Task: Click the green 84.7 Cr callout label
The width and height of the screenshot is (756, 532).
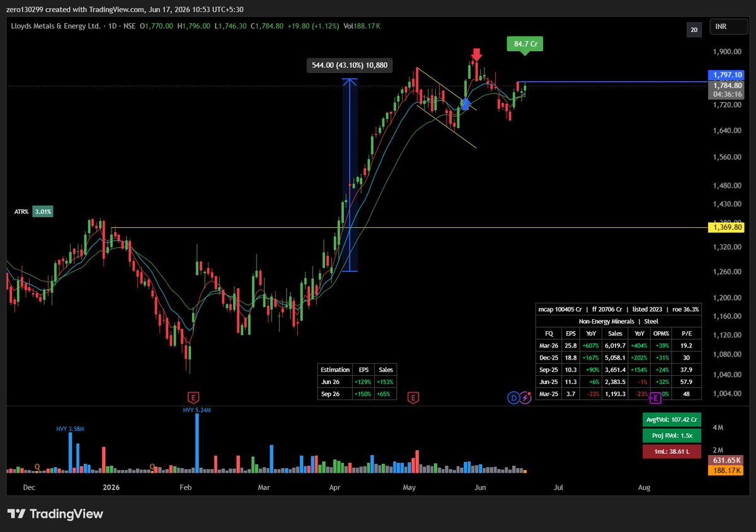Action: [525, 44]
